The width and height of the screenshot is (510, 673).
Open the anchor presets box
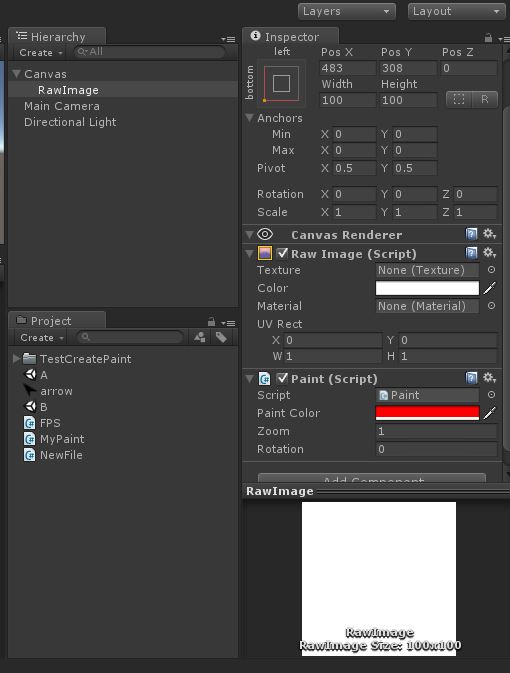click(x=281, y=83)
